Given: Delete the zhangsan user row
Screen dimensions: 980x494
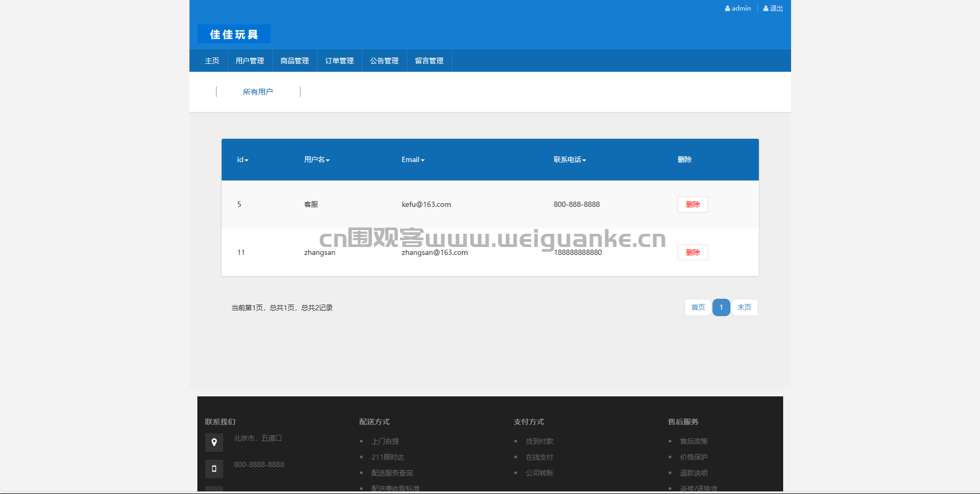Looking at the screenshot, I should 693,252.
